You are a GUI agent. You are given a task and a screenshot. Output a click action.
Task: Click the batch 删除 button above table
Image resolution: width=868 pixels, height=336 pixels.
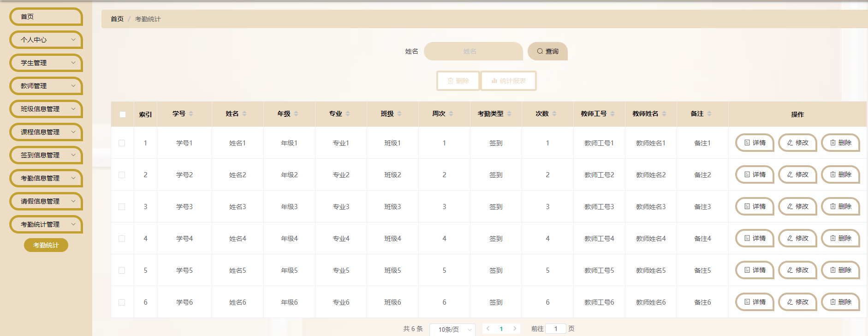(x=458, y=81)
